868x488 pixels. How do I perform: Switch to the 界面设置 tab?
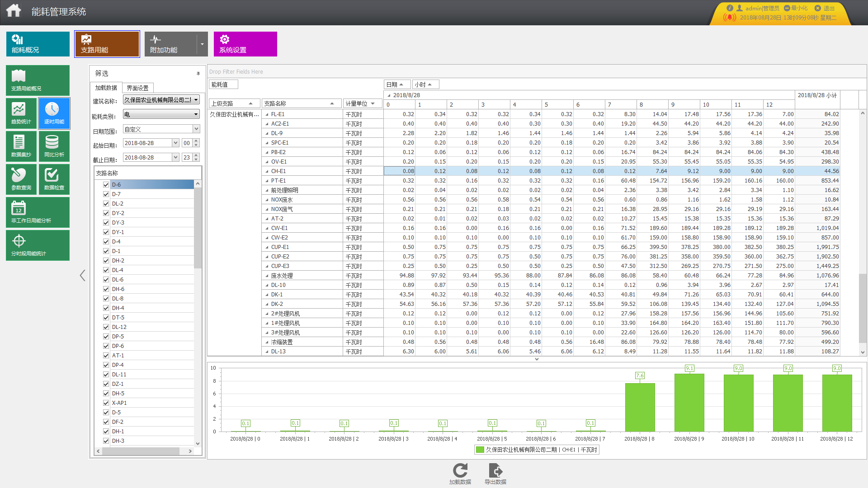coord(138,88)
